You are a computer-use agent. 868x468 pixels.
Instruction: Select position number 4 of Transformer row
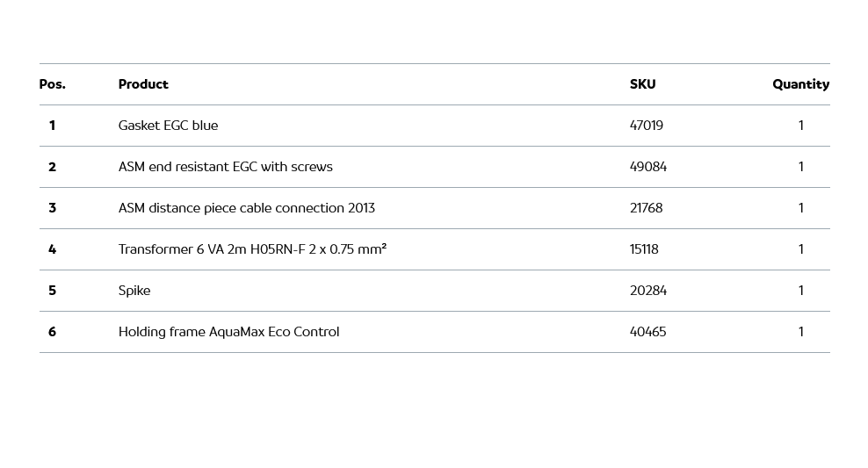pyautogui.click(x=52, y=249)
